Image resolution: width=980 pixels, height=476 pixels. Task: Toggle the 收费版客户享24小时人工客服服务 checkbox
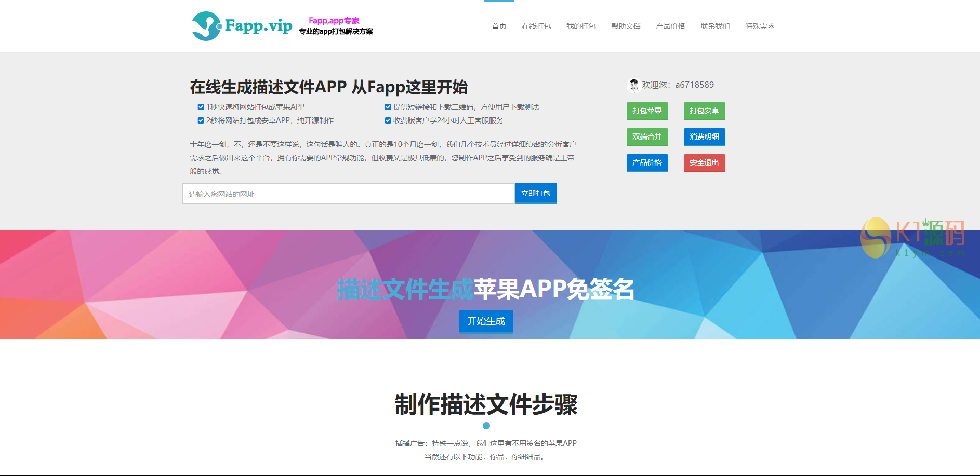coord(388,121)
